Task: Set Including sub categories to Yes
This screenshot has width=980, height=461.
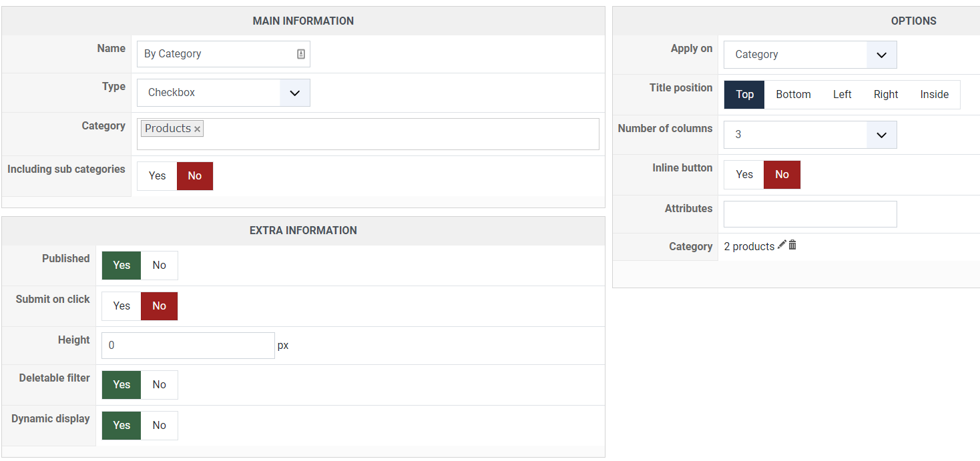Action: pos(158,176)
